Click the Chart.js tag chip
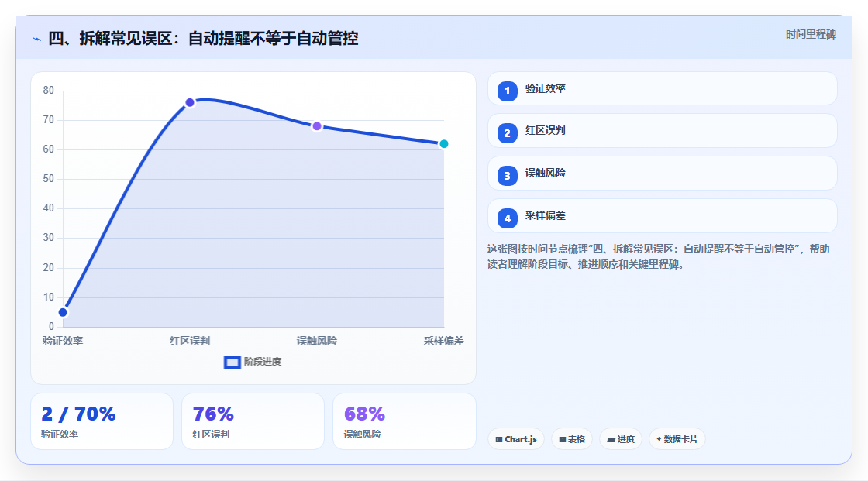Screen dimensions: 868x481 (516, 439)
